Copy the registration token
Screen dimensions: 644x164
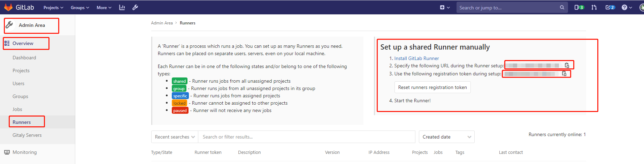click(564, 74)
